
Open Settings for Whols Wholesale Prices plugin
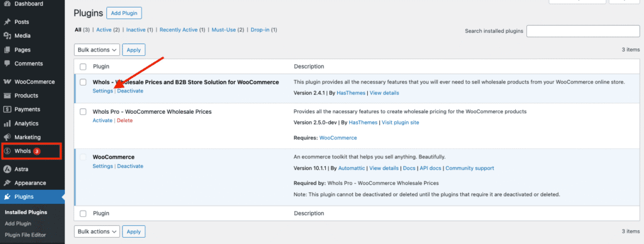(x=103, y=91)
